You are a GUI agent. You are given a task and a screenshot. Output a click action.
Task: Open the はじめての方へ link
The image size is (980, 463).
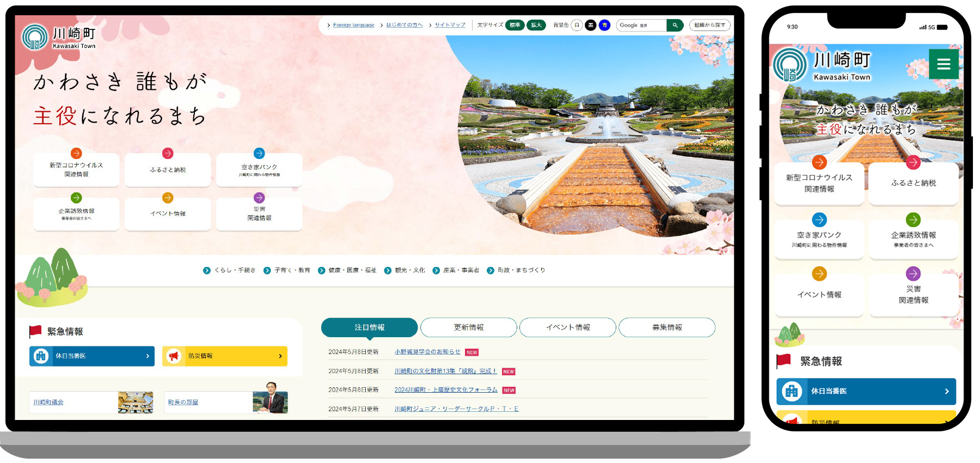(x=404, y=25)
